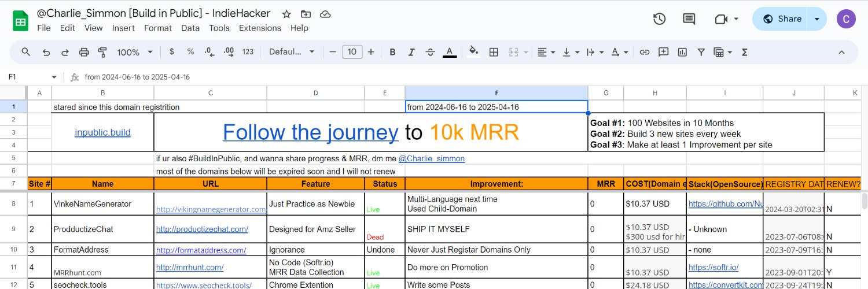This screenshot has height=289, width=868.
Task: Open version history clock icon
Action: pyautogui.click(x=659, y=18)
